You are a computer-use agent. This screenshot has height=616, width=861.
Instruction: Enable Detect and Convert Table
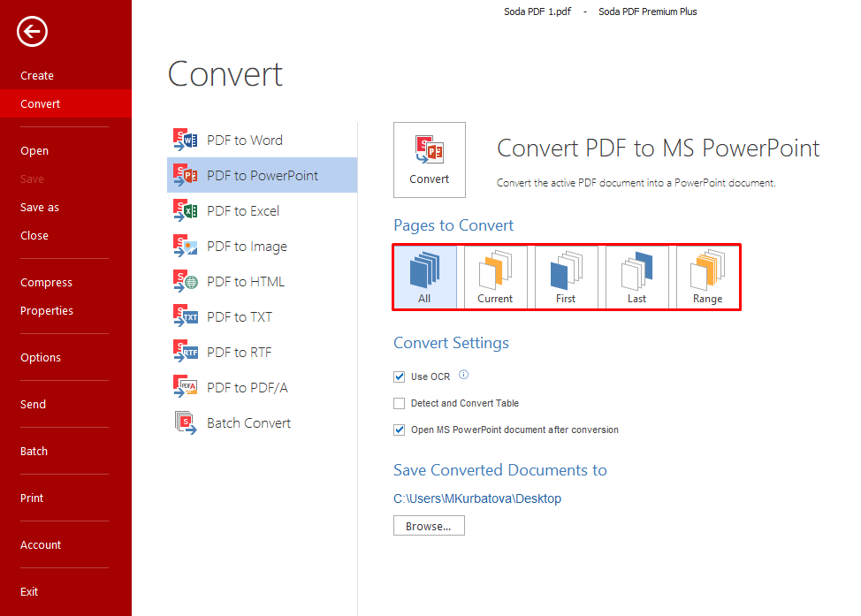click(400, 403)
